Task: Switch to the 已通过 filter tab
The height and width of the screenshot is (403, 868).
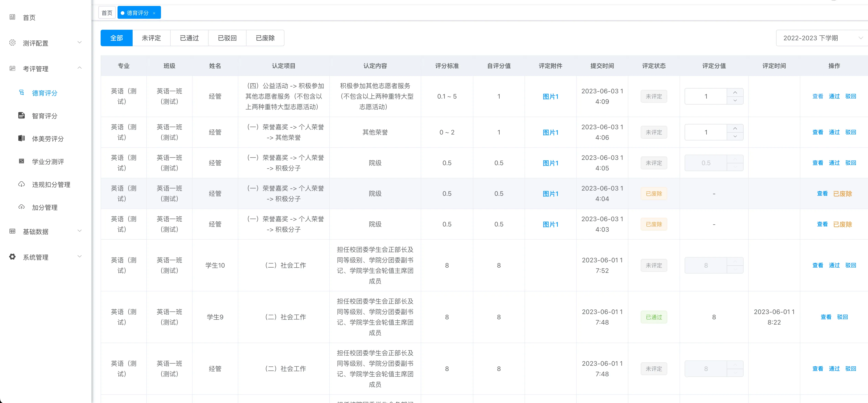Action: click(x=189, y=38)
